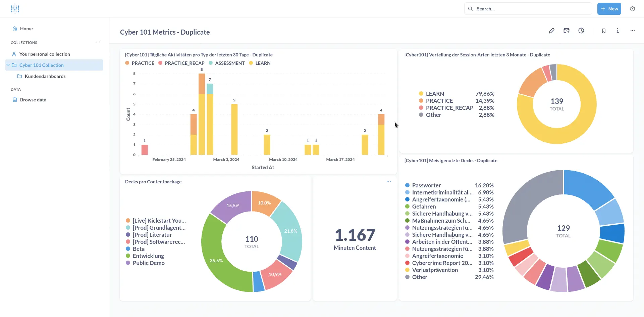Click the Beta legend entry
The height and width of the screenshot is (317, 644).
tap(135, 249)
